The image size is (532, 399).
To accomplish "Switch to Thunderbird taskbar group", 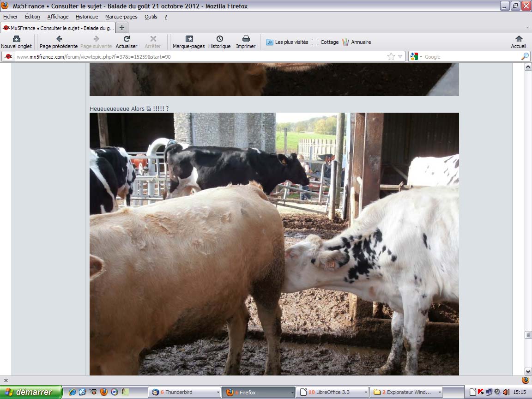I will 185,392.
